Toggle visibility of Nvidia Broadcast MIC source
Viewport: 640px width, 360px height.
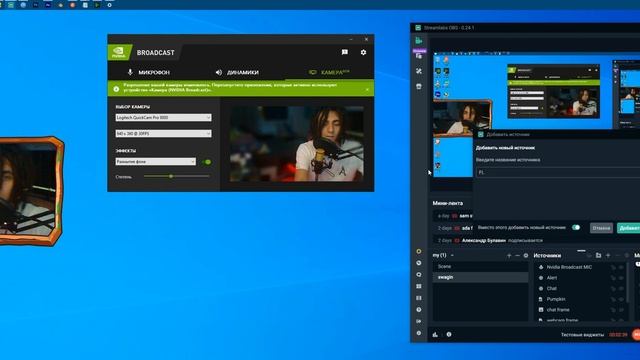[622, 267]
